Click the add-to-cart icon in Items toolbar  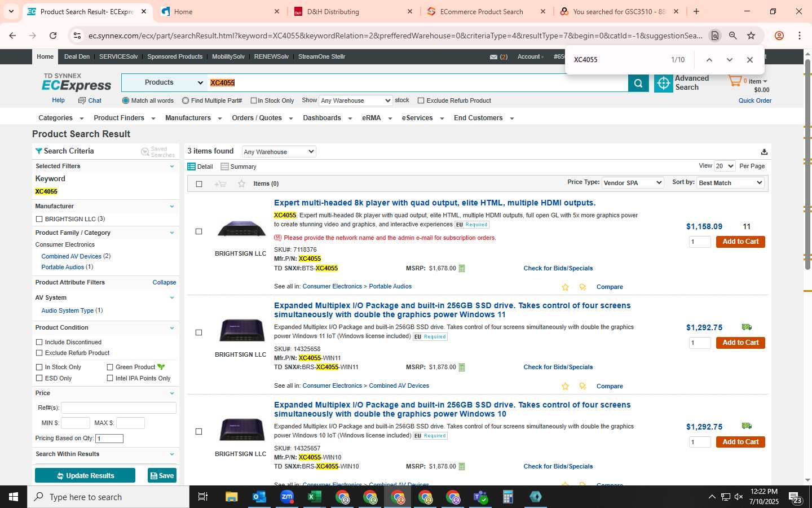(220, 184)
